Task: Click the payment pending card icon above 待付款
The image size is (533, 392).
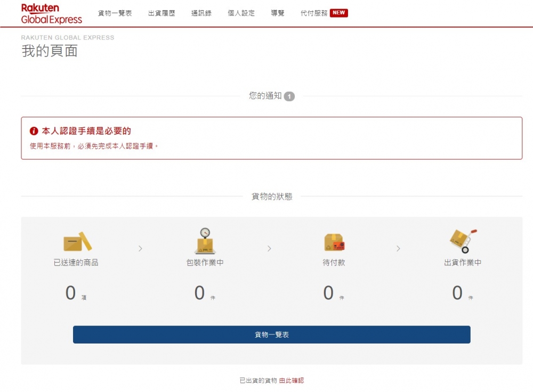Action: click(335, 242)
